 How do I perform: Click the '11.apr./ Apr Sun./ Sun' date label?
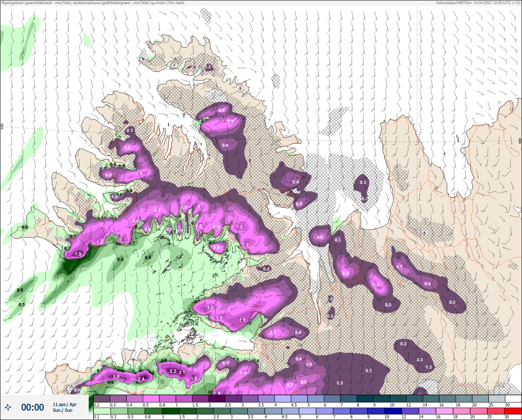(x=65, y=407)
